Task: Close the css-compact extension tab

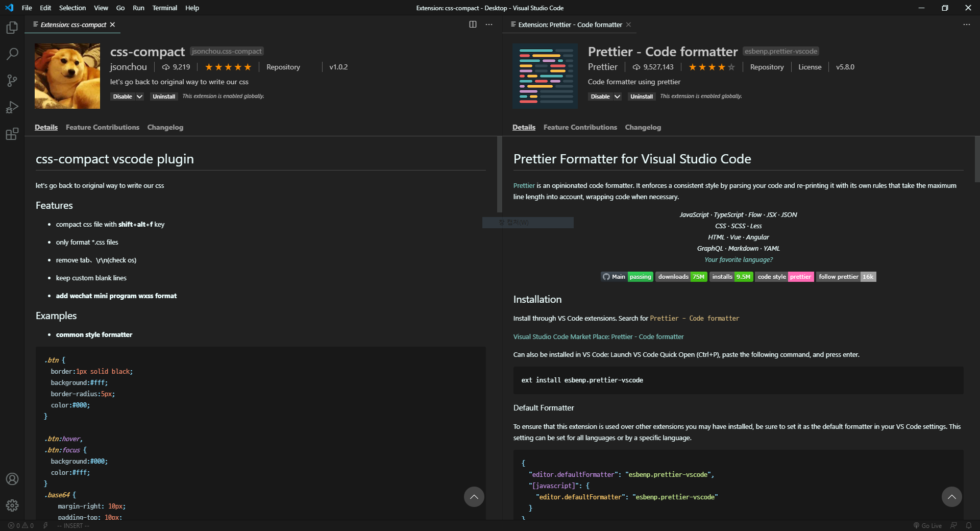Action: (x=112, y=25)
